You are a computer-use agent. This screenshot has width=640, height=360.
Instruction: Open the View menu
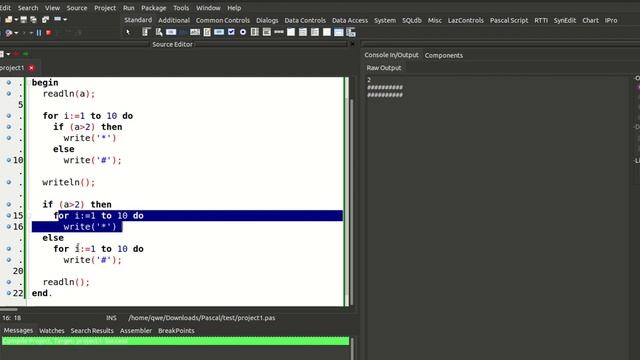pyautogui.click(x=52, y=8)
